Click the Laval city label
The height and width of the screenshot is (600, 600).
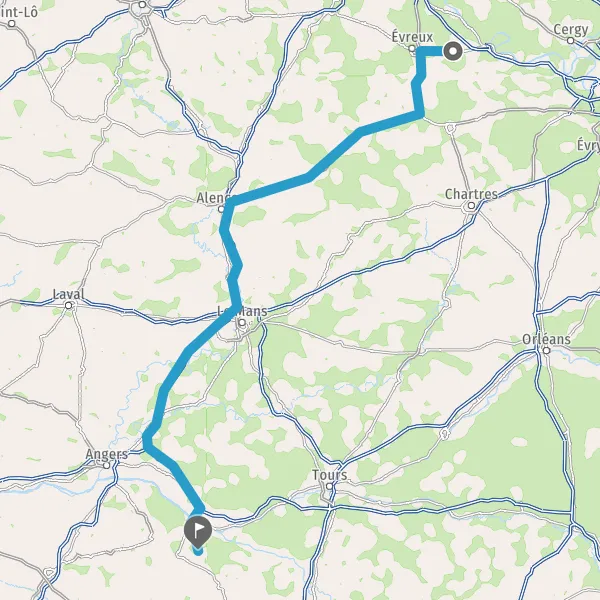pos(68,294)
